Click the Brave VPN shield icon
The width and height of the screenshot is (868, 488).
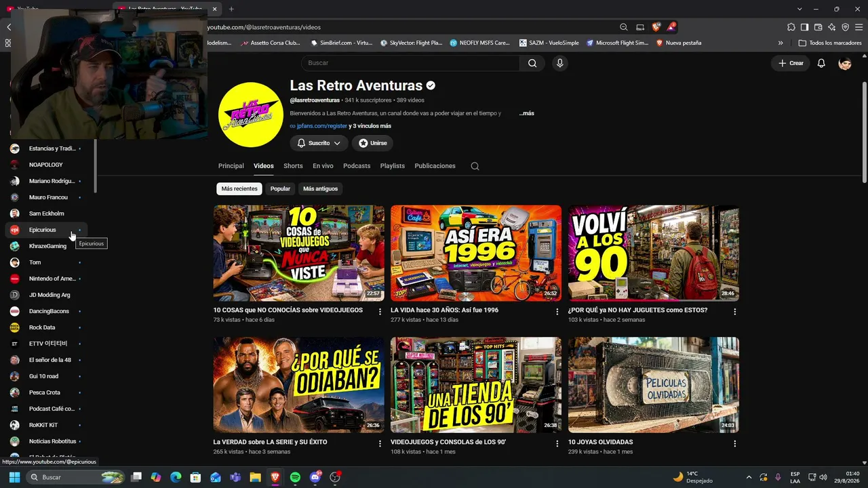(x=845, y=27)
